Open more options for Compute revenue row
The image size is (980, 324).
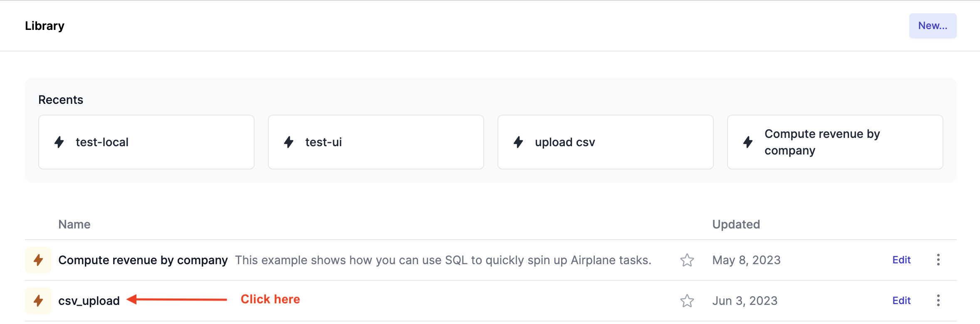tap(938, 260)
